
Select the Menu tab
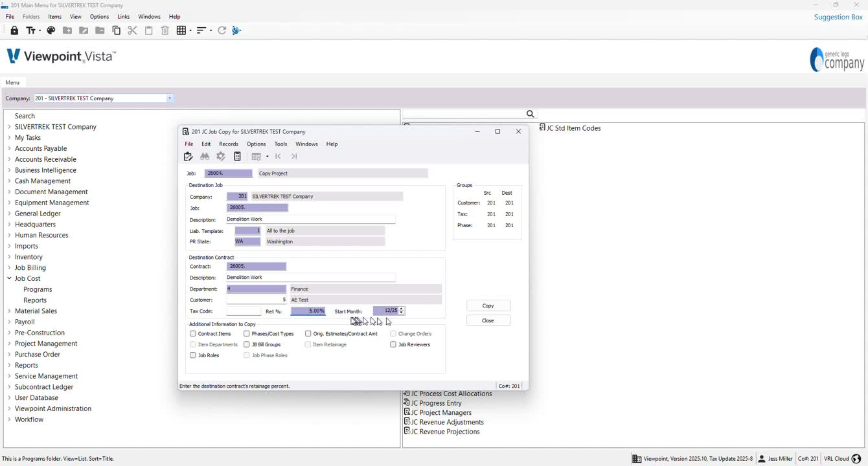coord(12,82)
